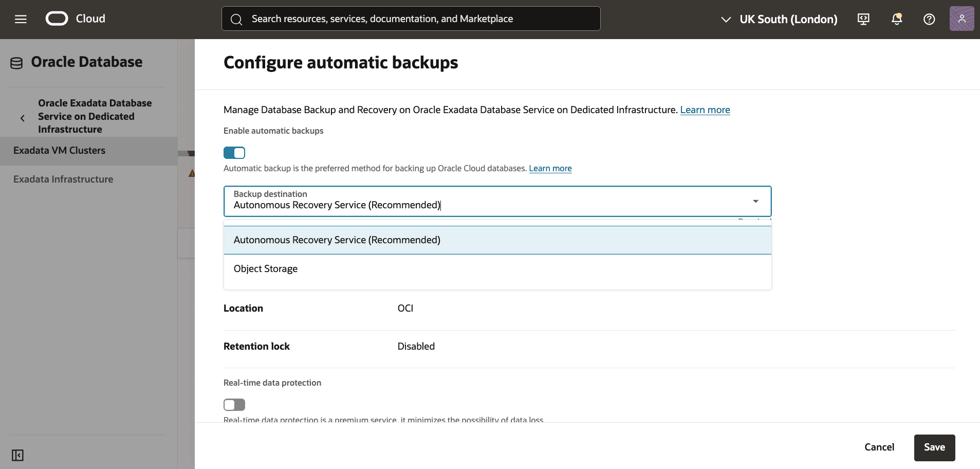This screenshot has height=469, width=980.
Task: Enable Real-time data protection
Action: (x=234, y=405)
